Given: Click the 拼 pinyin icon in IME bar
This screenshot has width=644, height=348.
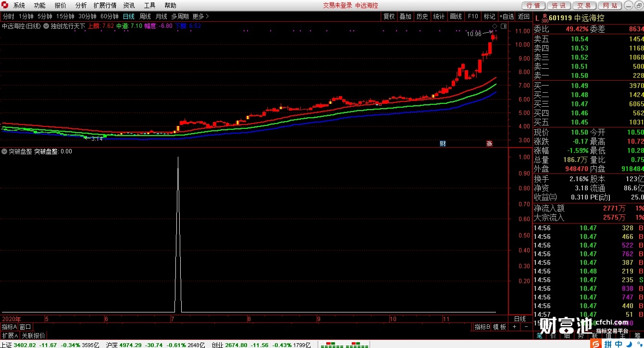Looking at the screenshot, I should pos(608,344).
